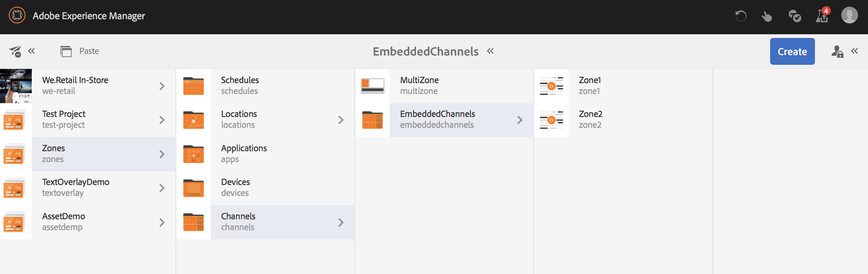The image size is (868, 274).
Task: Open the touch mode hand icon
Action: click(766, 16)
